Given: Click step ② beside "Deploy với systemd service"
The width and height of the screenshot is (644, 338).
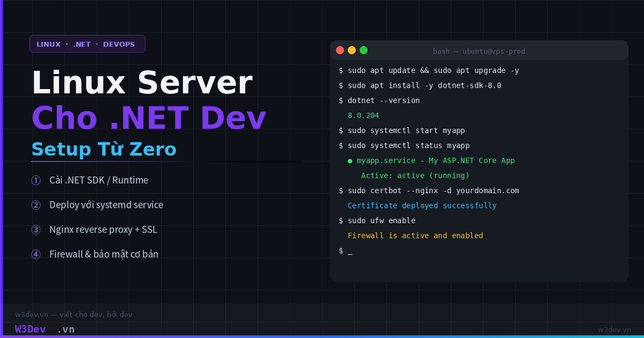Looking at the screenshot, I should point(36,205).
